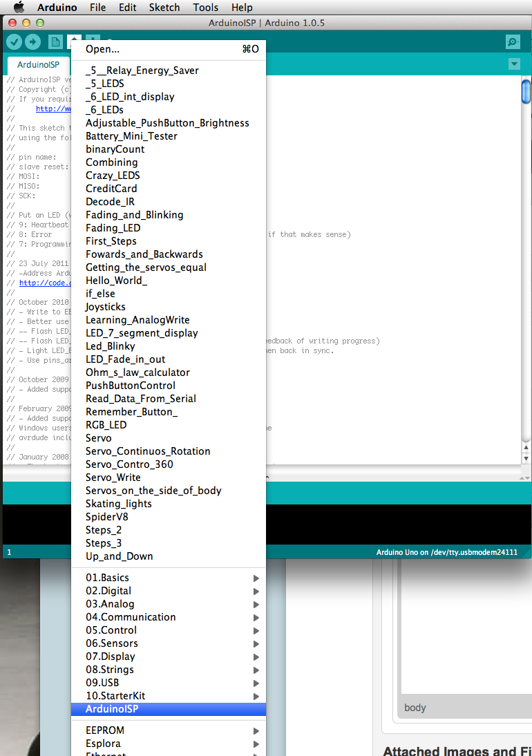Open the _6_LED_int_display sketch
The width and height of the screenshot is (532, 756).
(169, 97)
